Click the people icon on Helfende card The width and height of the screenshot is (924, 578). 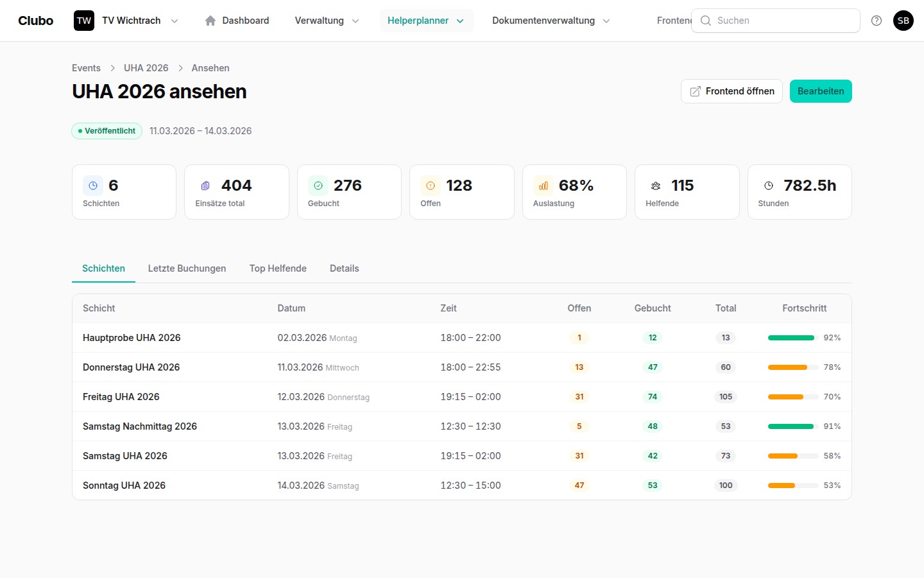pyautogui.click(x=656, y=186)
